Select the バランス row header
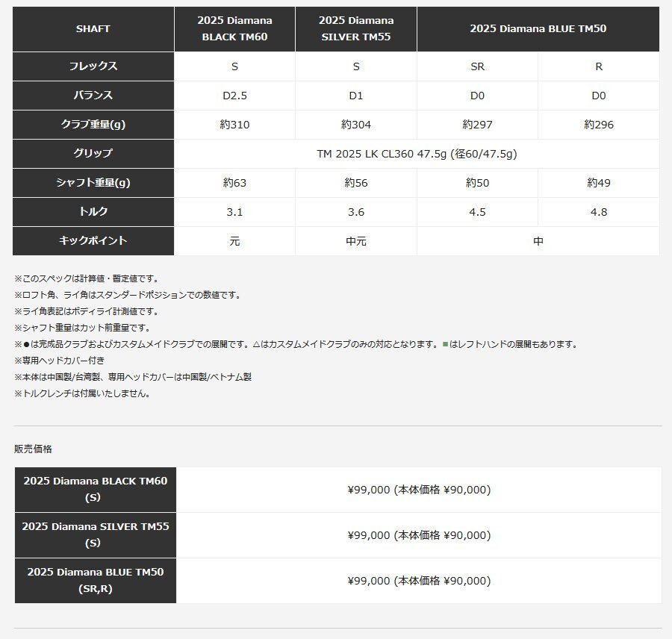This screenshot has height=639, width=672. [93, 96]
